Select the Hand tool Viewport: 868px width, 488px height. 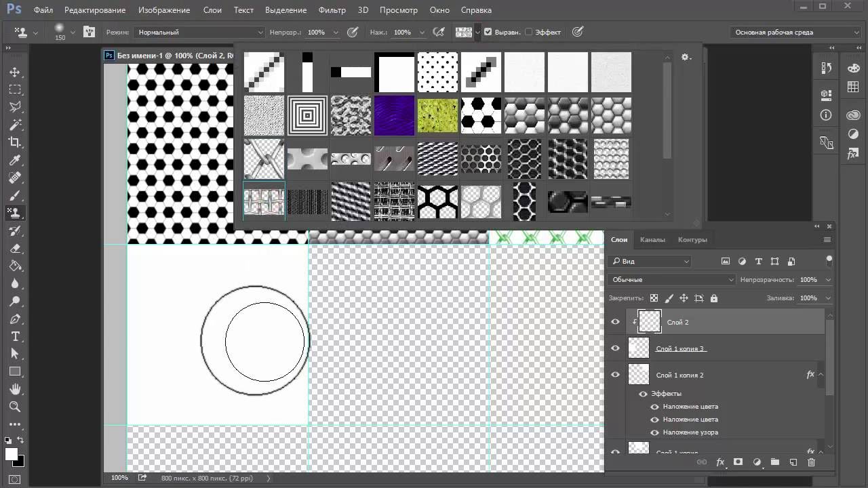pyautogui.click(x=15, y=389)
